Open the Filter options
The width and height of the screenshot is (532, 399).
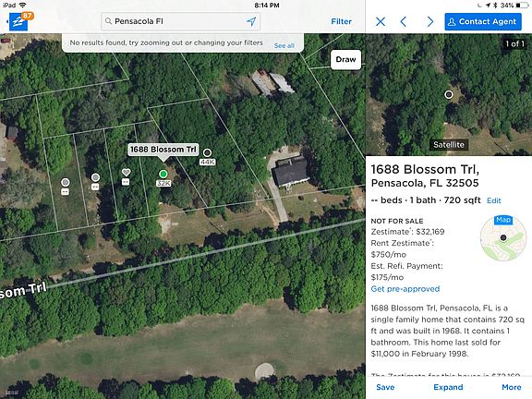coord(341,21)
